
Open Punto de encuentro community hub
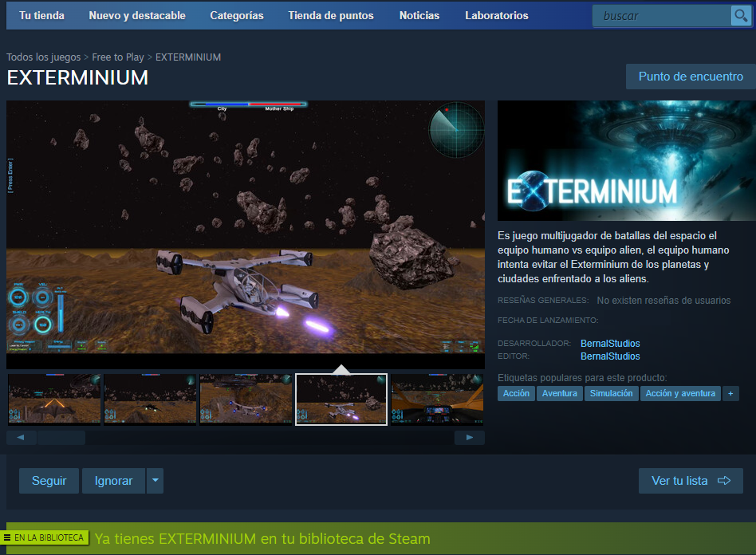tap(691, 77)
